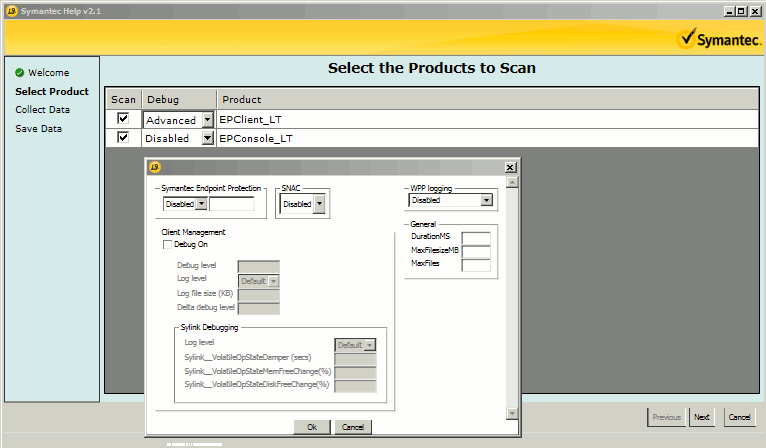Uncheck Scan checkbox for EPConsole_LT

(123, 137)
